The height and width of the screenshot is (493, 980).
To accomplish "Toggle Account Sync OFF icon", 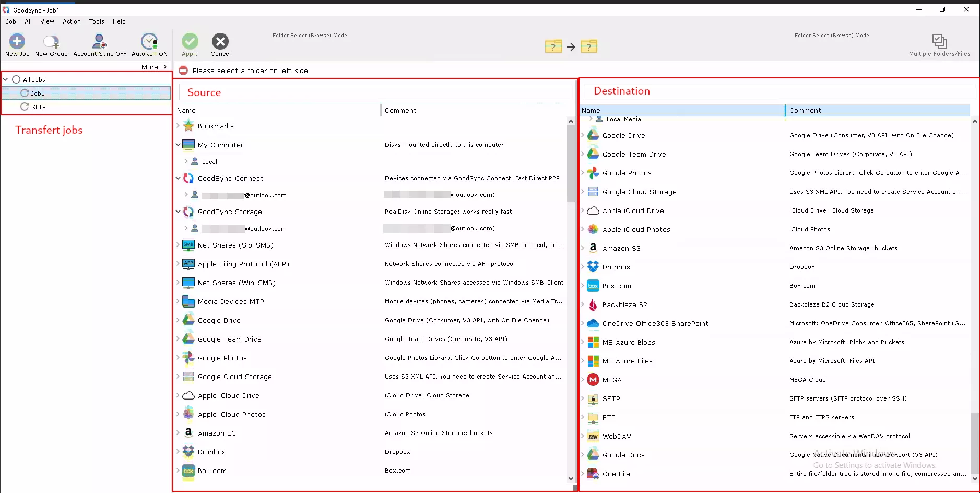I will 99,41.
